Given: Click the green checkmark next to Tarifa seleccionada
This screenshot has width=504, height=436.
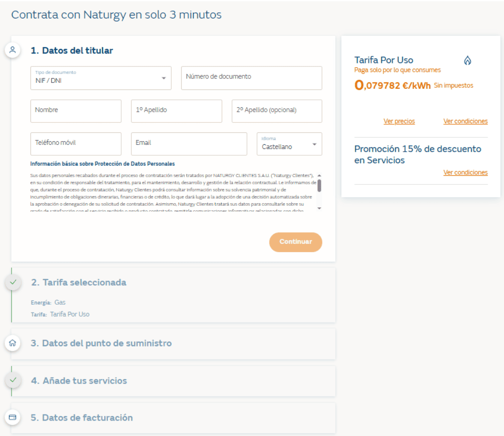Looking at the screenshot, I should click(13, 282).
